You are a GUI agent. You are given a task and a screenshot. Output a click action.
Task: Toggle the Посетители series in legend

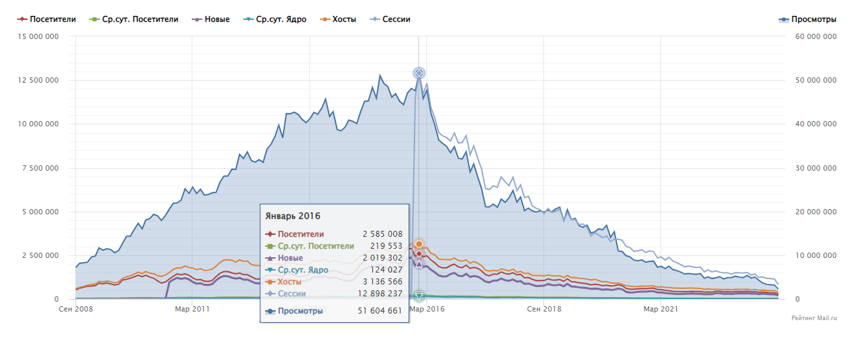[46, 19]
